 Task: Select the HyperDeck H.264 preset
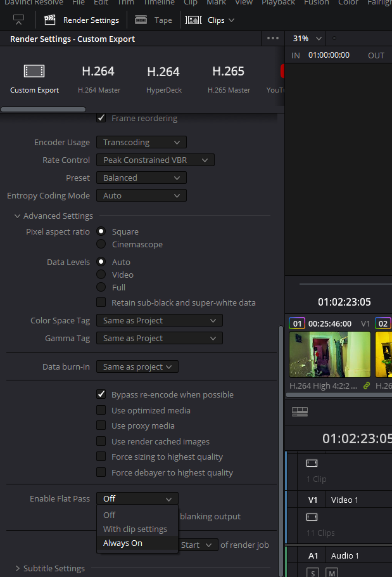(164, 79)
